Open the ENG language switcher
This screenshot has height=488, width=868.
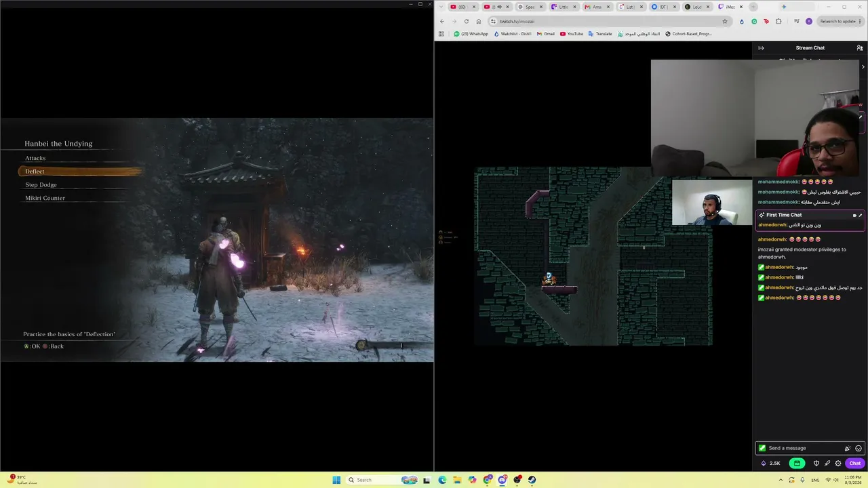pos(815,480)
